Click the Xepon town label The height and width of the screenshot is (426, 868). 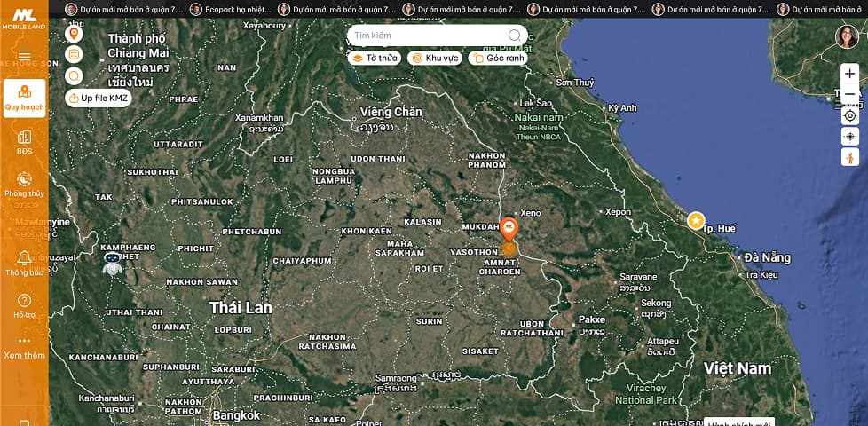[618, 212]
